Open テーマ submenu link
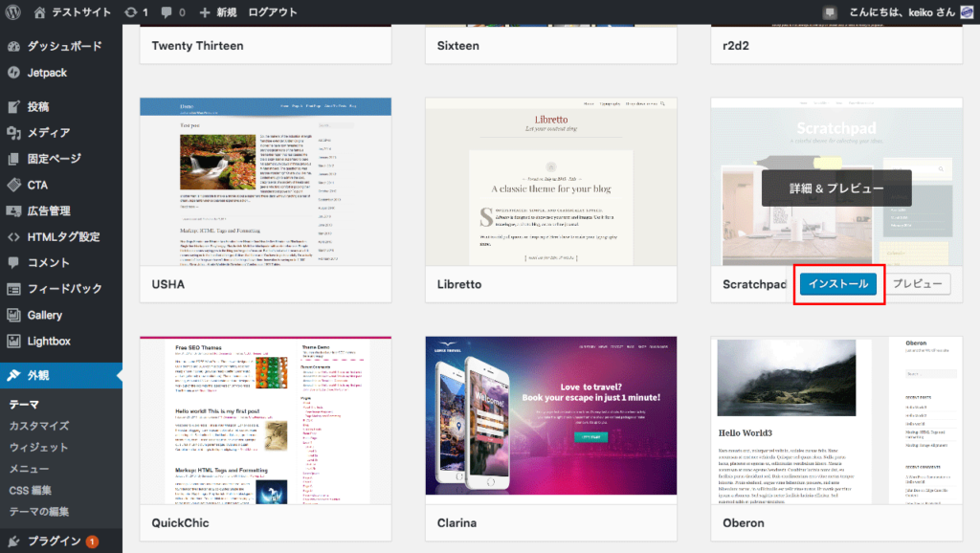The height and width of the screenshot is (553, 980). [24, 405]
